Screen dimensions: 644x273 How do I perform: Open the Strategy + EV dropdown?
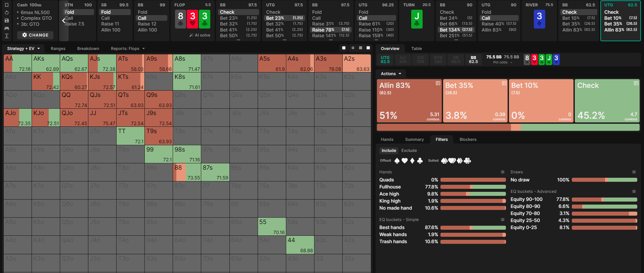coord(24,49)
